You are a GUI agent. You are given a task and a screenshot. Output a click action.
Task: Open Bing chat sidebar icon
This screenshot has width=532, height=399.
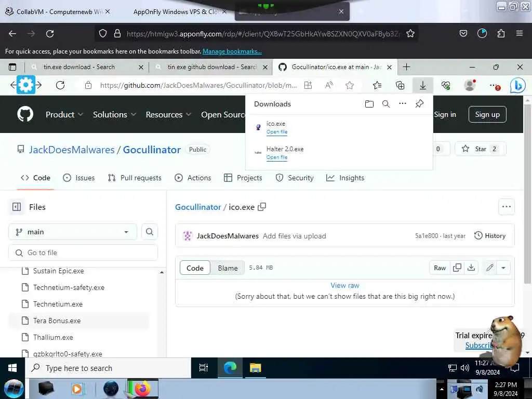518,86
